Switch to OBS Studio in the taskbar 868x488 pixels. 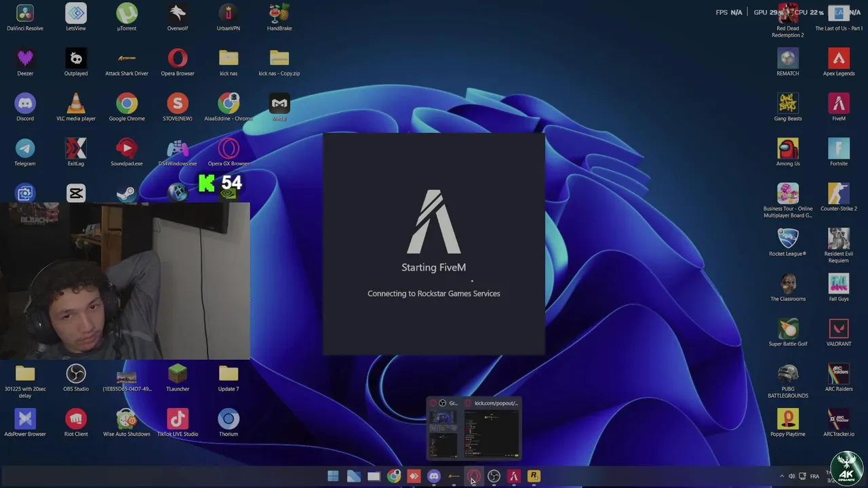(x=494, y=476)
